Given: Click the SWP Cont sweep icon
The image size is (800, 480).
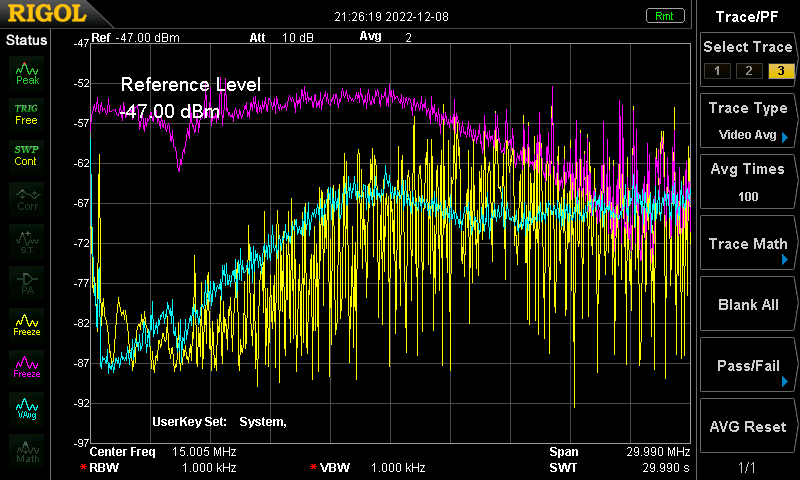Looking at the screenshot, I should (x=27, y=155).
